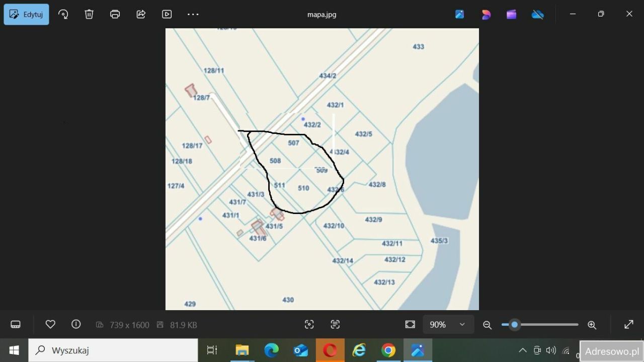644x362 pixels.
Task: Expand the 90% zoom level dropdown
Action: point(448,325)
